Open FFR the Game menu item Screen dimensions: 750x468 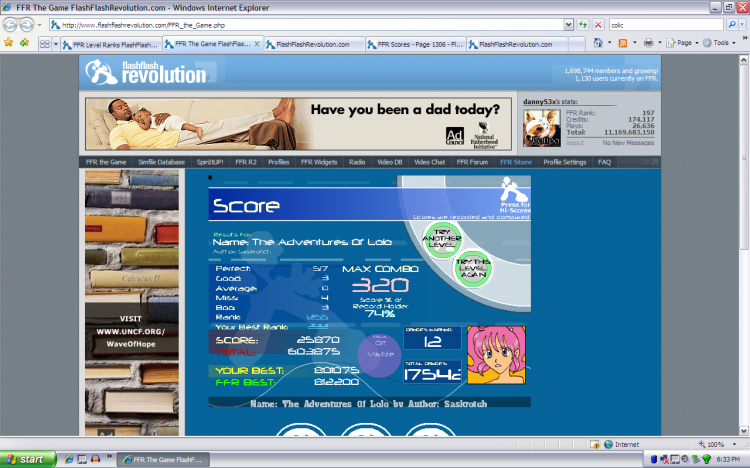click(x=106, y=162)
